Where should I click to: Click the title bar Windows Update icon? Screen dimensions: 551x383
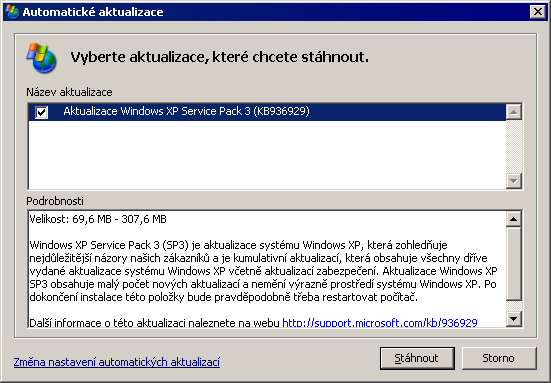12,12
